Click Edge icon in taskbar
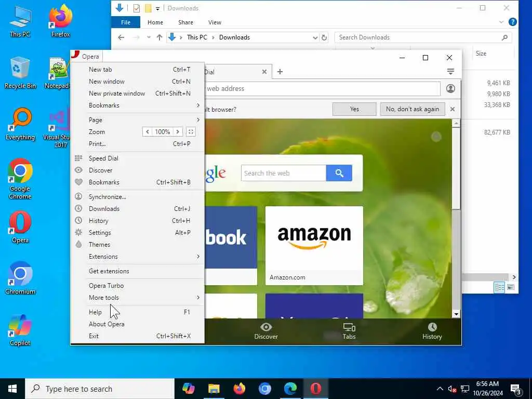The height and width of the screenshot is (399, 532). pyautogui.click(x=290, y=389)
